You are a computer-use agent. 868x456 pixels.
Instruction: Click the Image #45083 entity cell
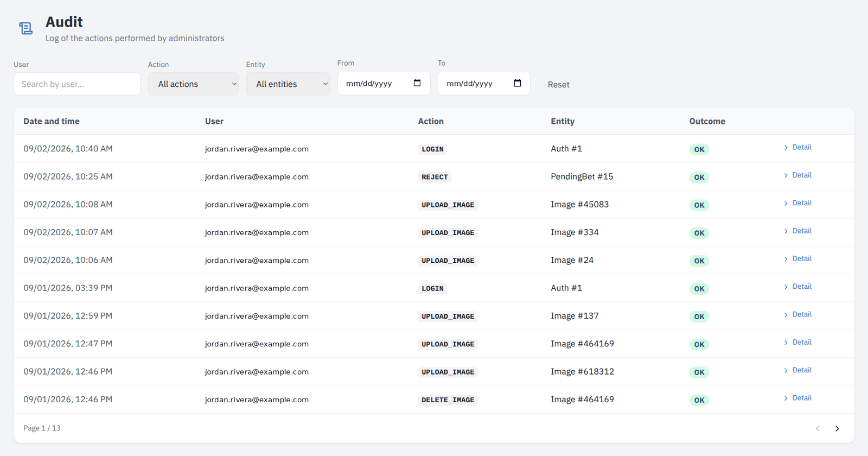(579, 204)
